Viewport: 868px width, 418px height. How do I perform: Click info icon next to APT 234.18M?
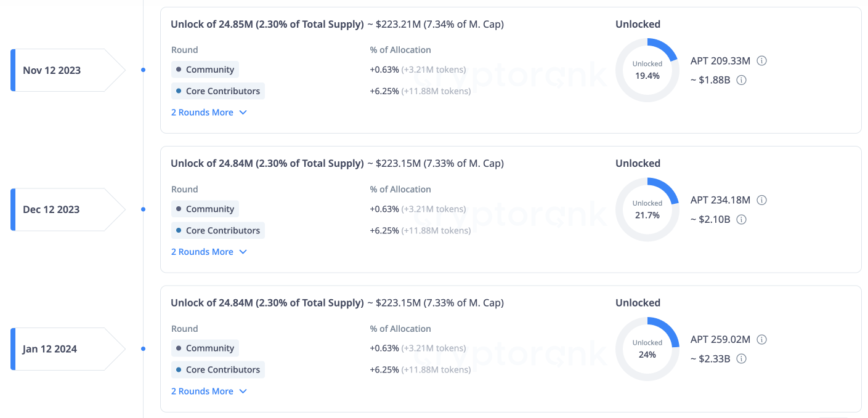tap(761, 200)
